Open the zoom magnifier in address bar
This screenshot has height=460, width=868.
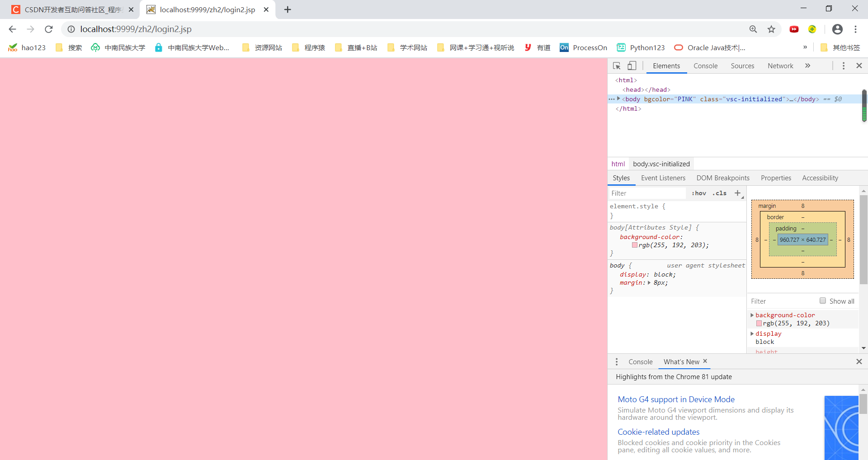(753, 29)
